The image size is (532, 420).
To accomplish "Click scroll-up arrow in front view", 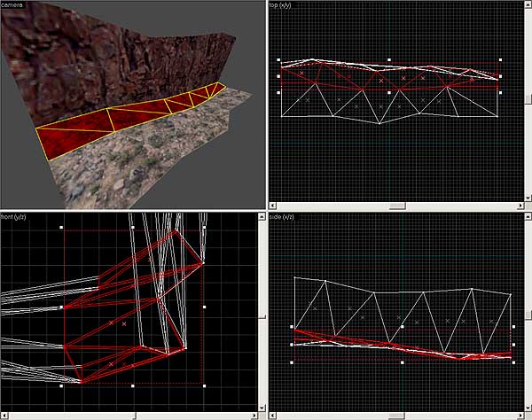I will (260, 216).
